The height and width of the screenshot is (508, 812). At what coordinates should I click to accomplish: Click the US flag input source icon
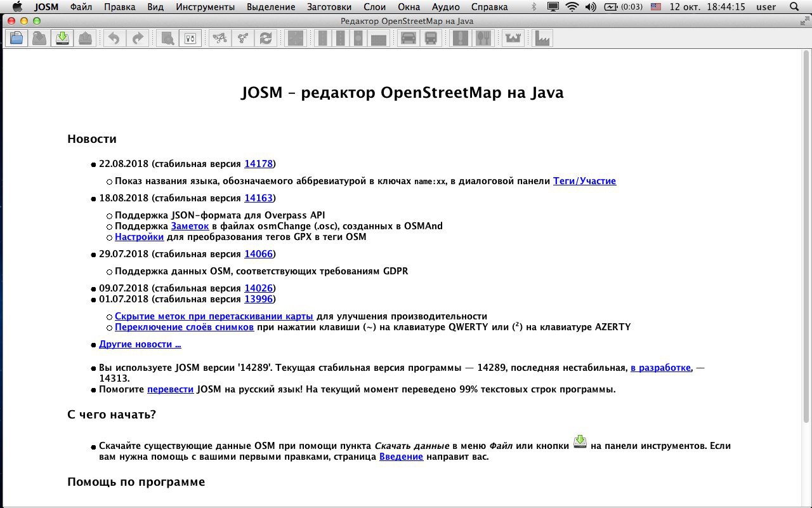click(x=656, y=7)
